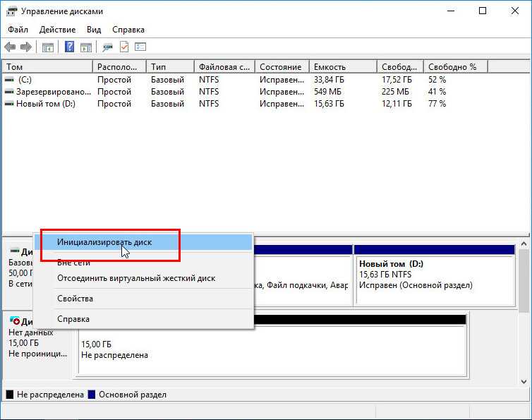Open the Справка menu in menu bar
The image size is (532, 420).
128,30
